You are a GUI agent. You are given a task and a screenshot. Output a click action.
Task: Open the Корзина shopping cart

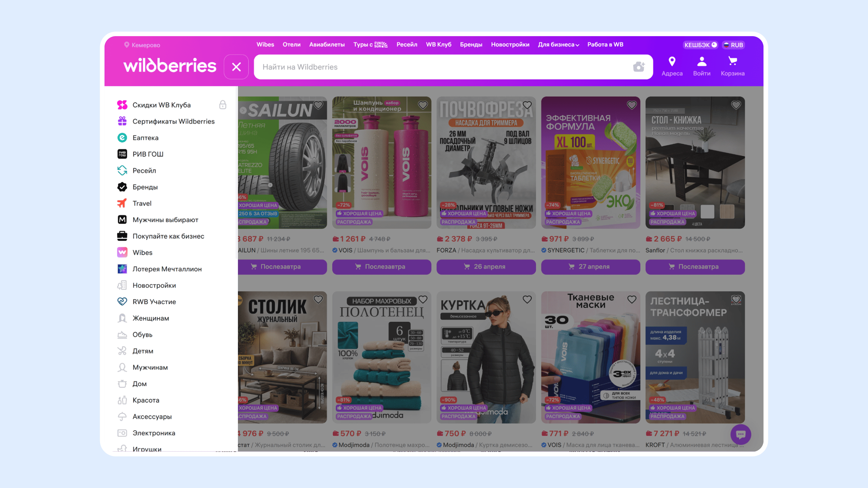733,66
